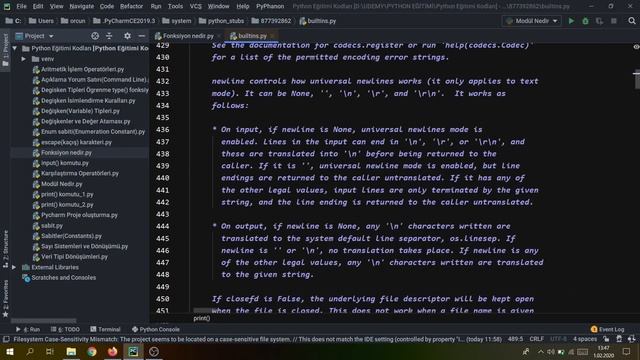The height and width of the screenshot is (360, 640).
Task: Open the Run tool window button
Action: [28, 329]
